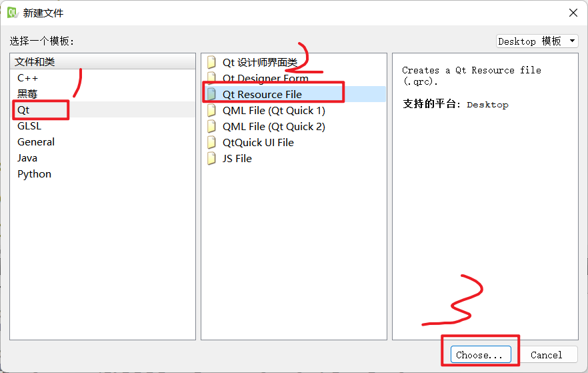Close the 新建文件 dialog
Viewport: 588px width, 373px height.
[573, 13]
